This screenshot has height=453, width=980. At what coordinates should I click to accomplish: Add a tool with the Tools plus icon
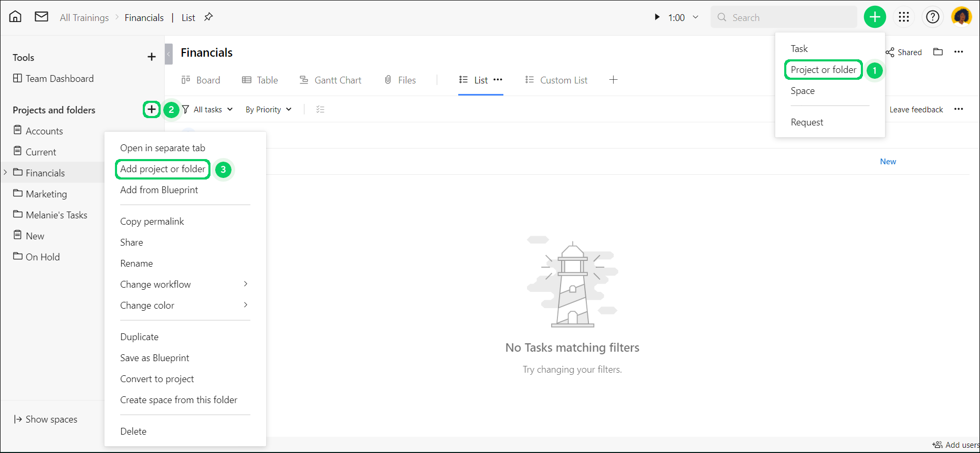(152, 57)
